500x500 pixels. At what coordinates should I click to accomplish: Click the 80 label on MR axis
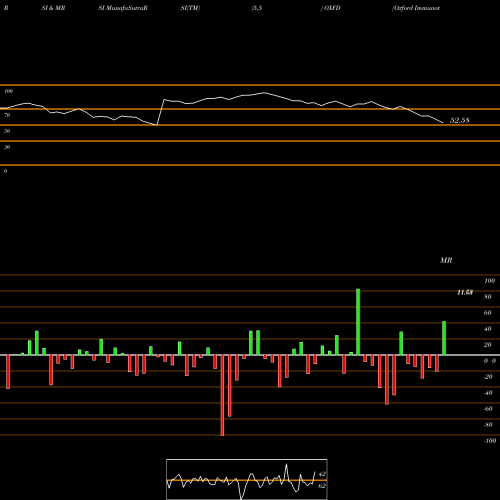point(488,297)
